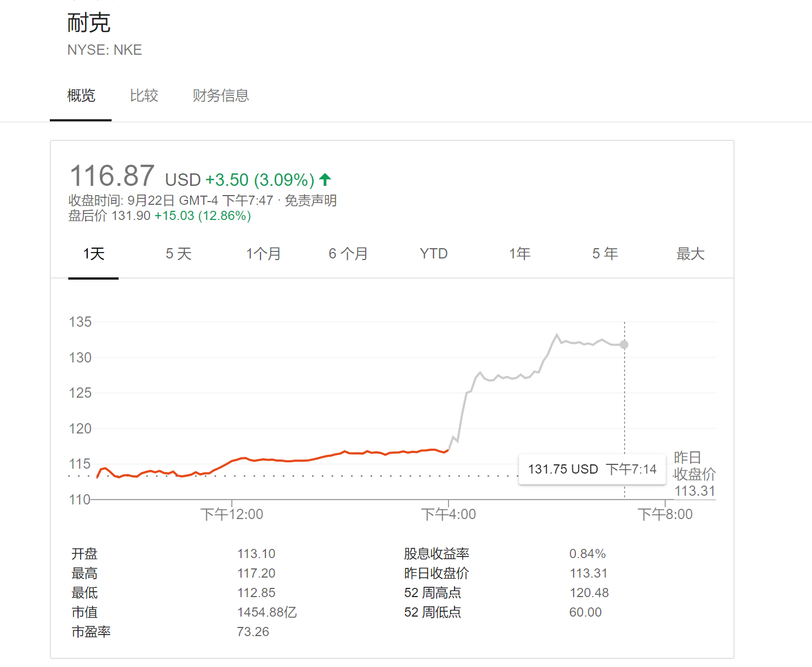
Task: Click the 下午4:00 axis label
Action: pos(449,514)
